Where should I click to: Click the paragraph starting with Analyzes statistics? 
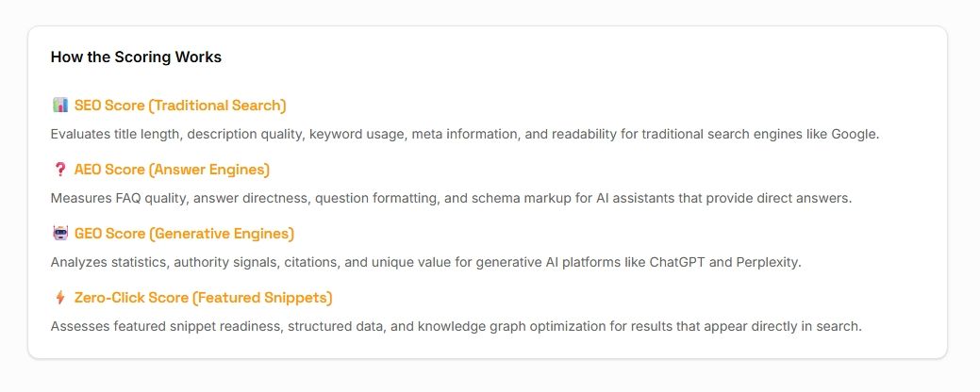(425, 262)
